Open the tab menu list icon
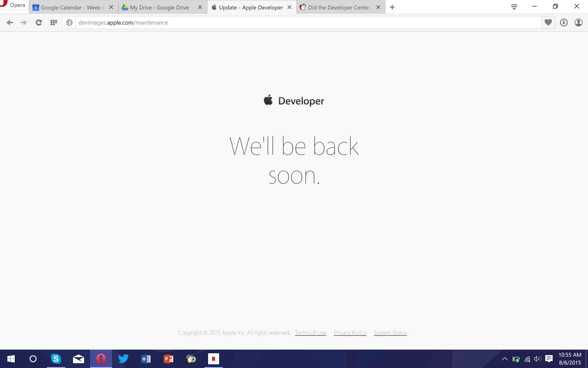This screenshot has width=588, height=368. point(514,7)
